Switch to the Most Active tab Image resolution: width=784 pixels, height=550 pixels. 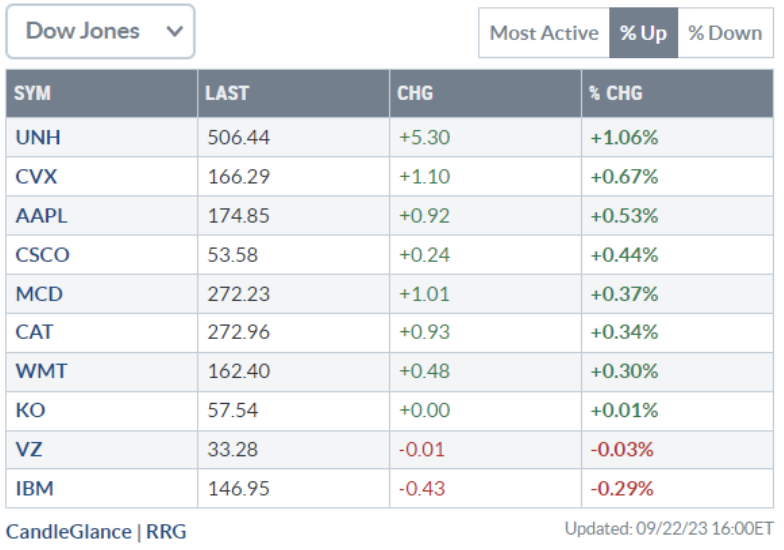543,33
